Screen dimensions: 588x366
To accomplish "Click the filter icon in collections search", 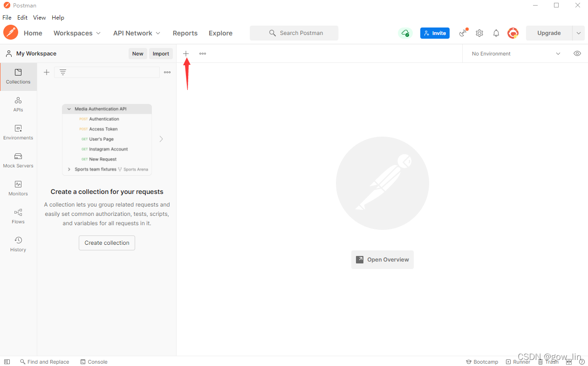I will tap(63, 72).
